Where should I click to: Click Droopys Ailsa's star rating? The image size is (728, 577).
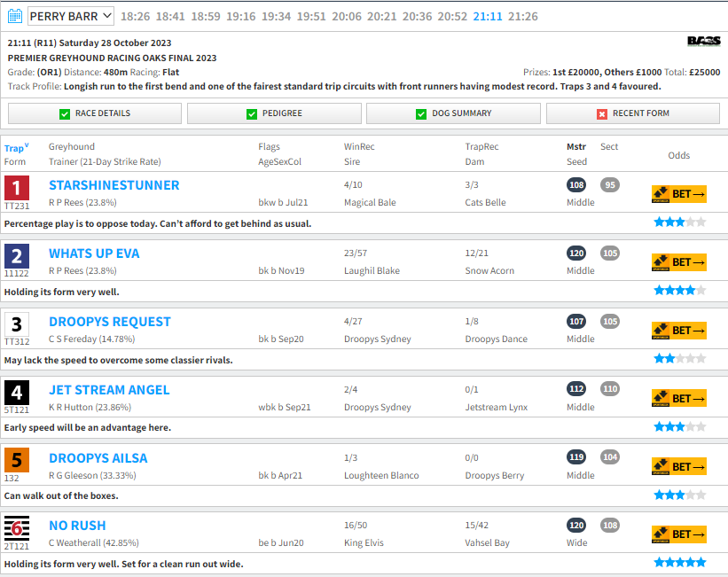pyautogui.click(x=680, y=495)
